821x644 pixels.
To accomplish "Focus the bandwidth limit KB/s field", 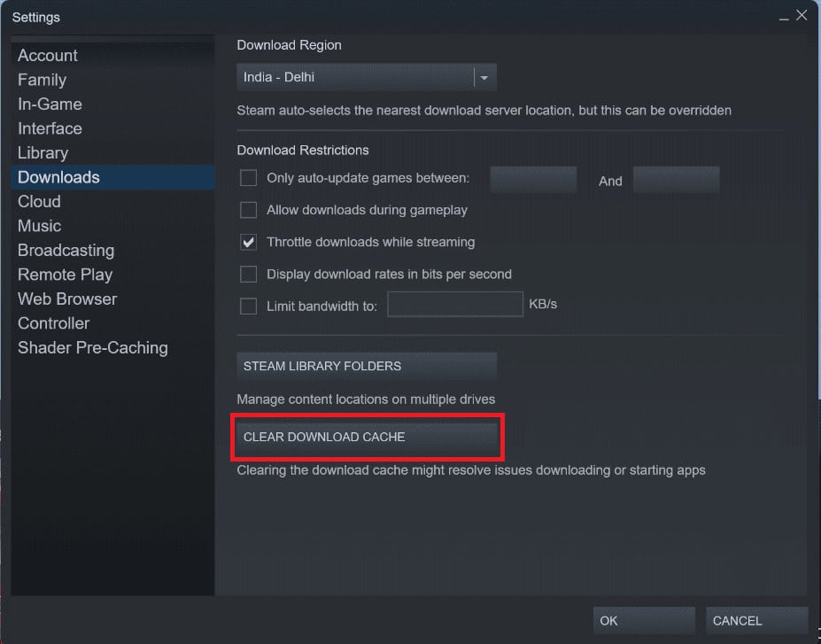I will [x=455, y=304].
